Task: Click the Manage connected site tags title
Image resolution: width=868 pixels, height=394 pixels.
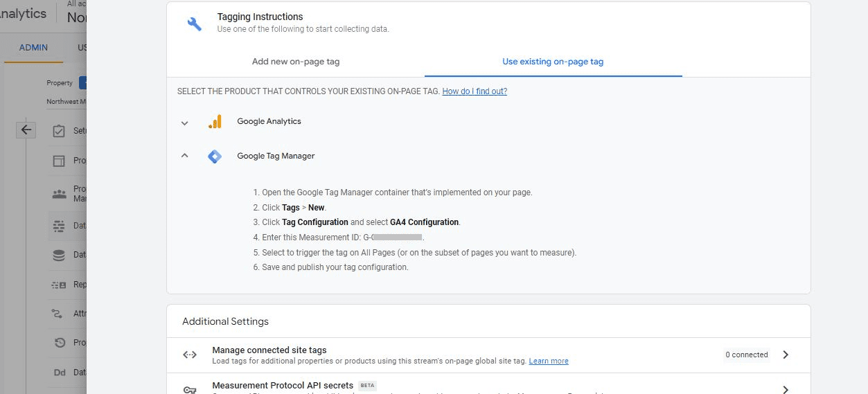Action: coord(269,350)
